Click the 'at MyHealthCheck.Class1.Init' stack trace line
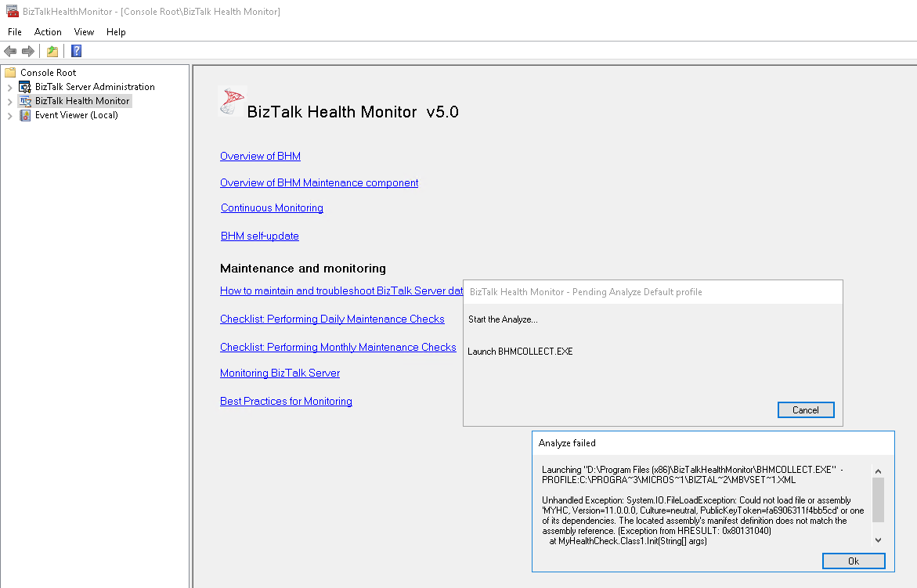Screen dimensions: 917x588 628,541
